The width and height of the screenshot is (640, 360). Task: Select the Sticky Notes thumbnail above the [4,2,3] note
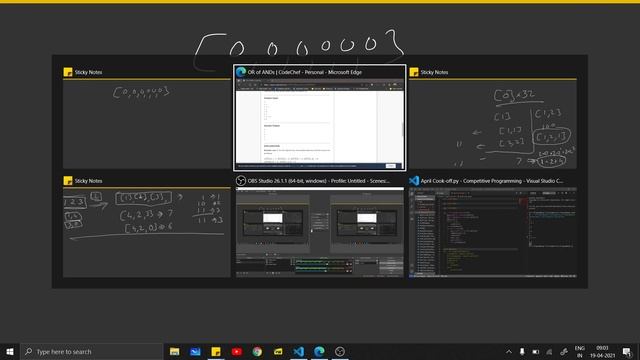pyautogui.click(x=147, y=118)
